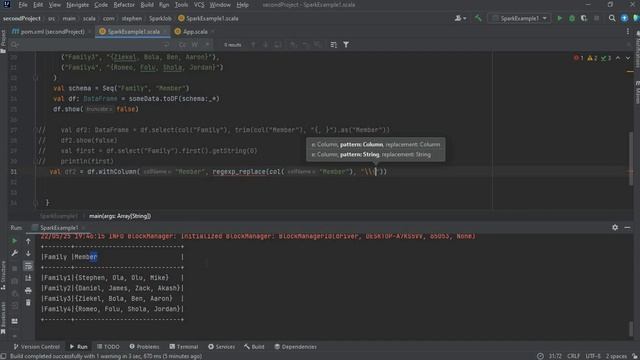Click main(args: Array[String]) breadcrumb
This screenshot has height=360, width=640.
pyautogui.click(x=120, y=216)
